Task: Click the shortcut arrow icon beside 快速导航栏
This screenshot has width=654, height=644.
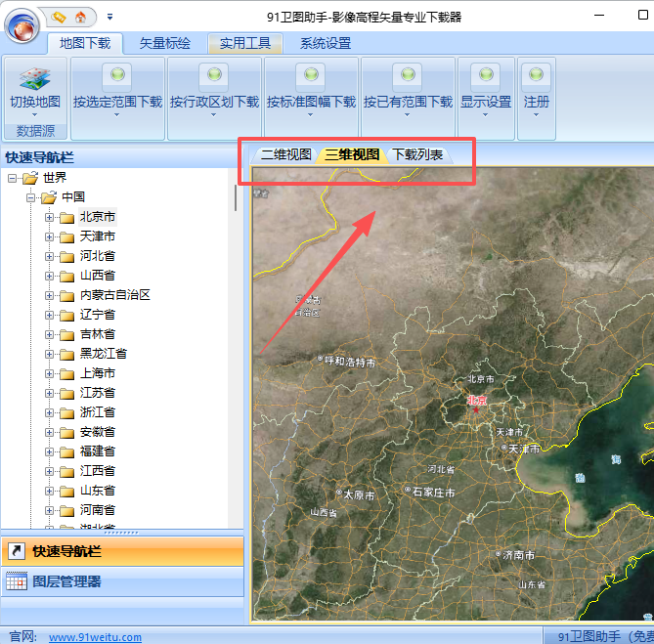Action: click(17, 551)
